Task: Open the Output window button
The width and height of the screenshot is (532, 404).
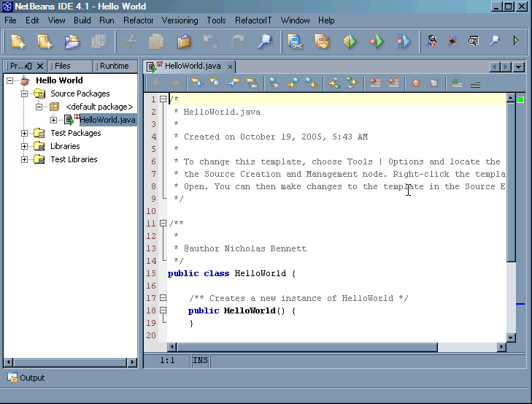Action: click(x=26, y=378)
